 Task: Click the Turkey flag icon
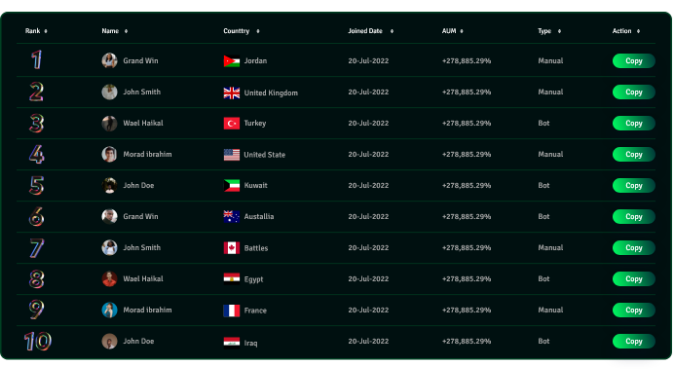[231, 124]
